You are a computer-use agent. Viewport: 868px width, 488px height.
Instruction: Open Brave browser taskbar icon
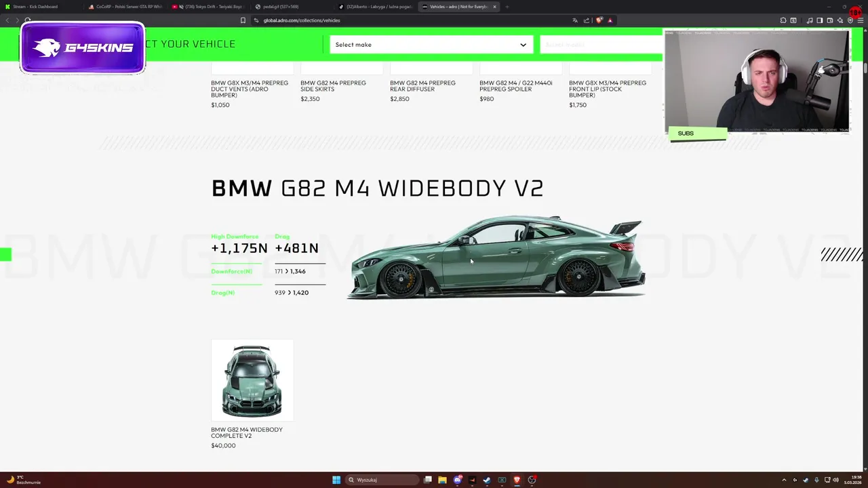point(517,480)
